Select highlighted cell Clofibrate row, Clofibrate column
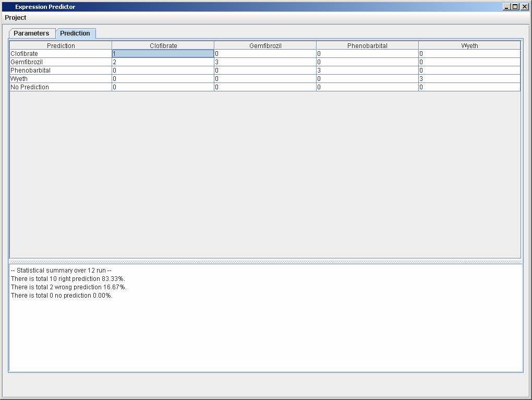 tap(163, 54)
